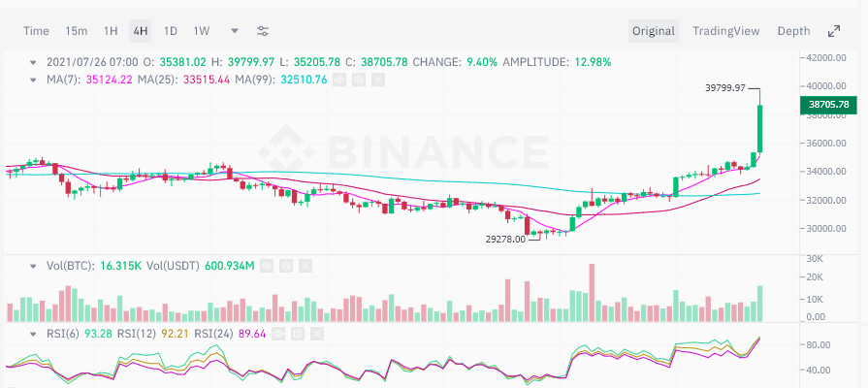Toggle Vol indicator visibility
This screenshot has height=388, width=868.
pyautogui.click(x=268, y=265)
